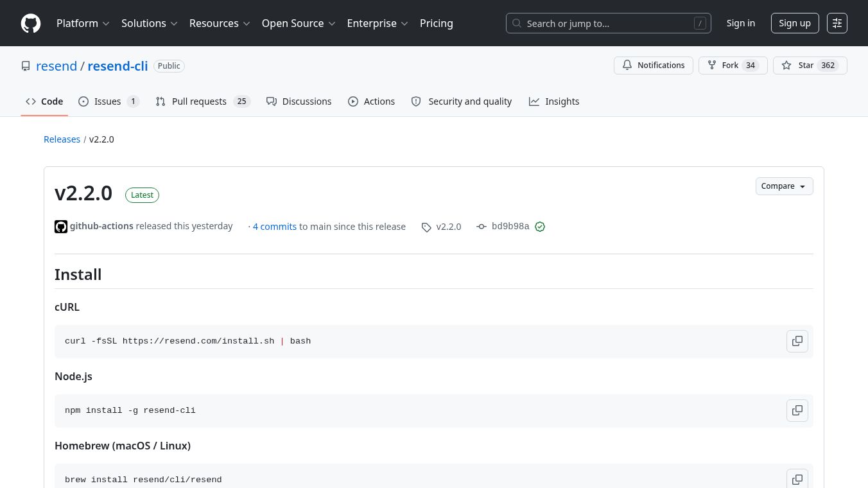Image resolution: width=868 pixels, height=488 pixels.
Task: View the 4 commits since release
Action: point(275,227)
